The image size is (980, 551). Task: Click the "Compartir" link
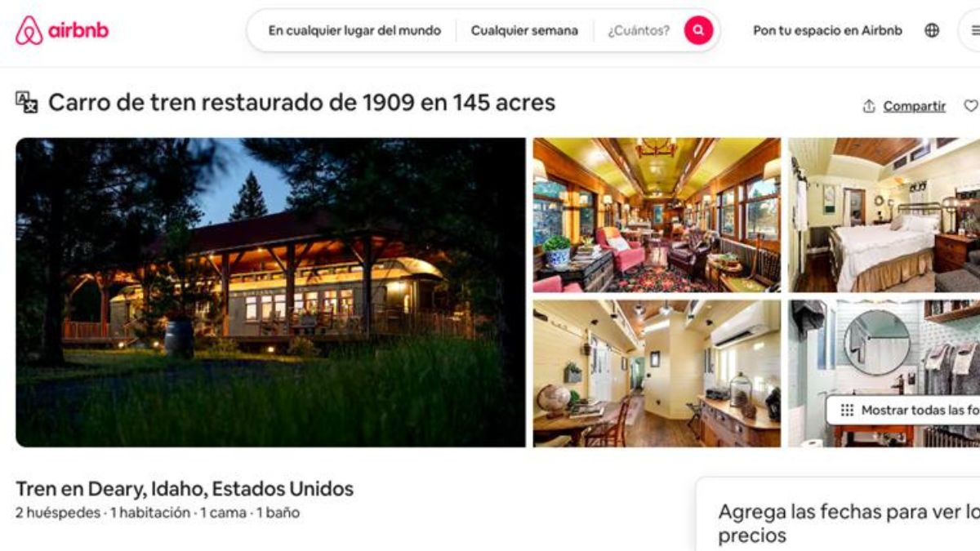[x=915, y=106]
